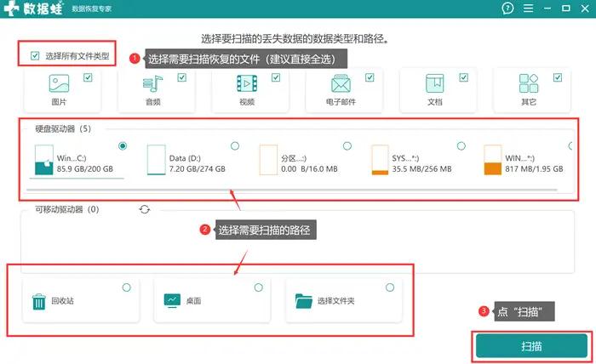This screenshot has height=364, width=596.
Task: Click the 扫描 scan button
Action: [531, 346]
